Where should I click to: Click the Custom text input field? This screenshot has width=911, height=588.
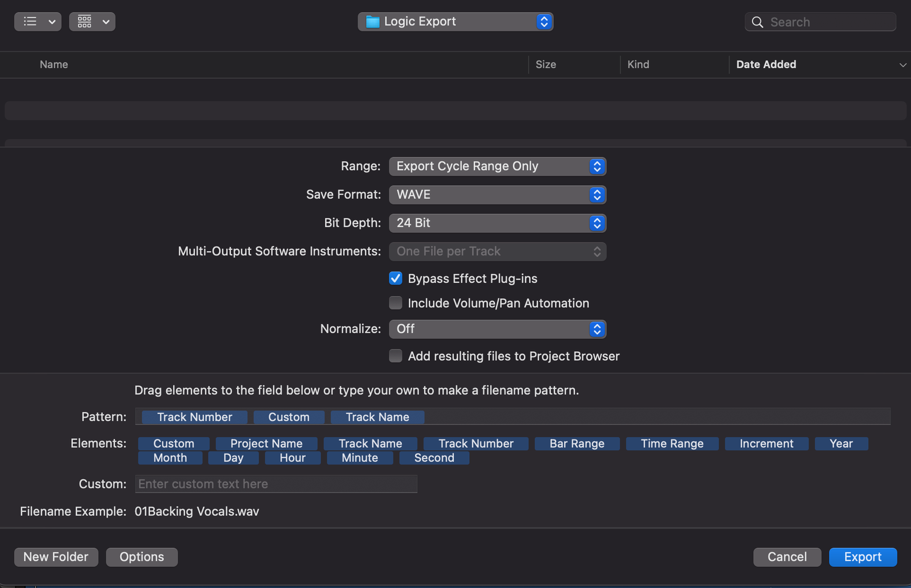[x=276, y=484]
